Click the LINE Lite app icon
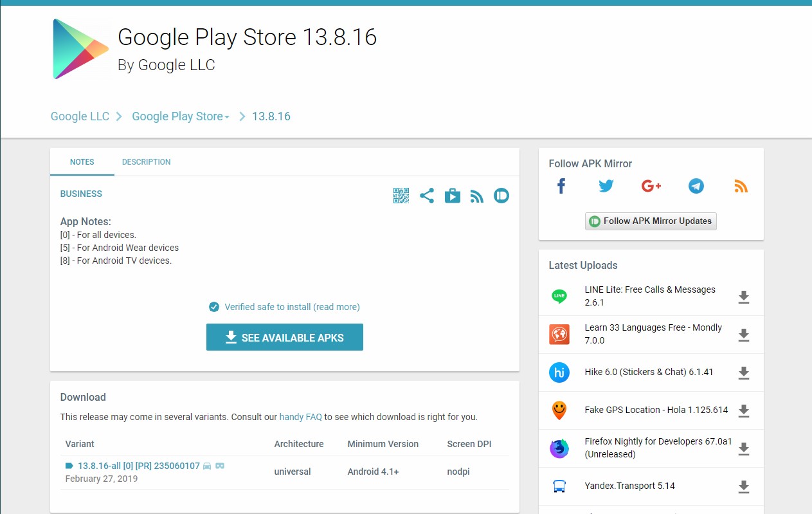Image resolution: width=812 pixels, height=514 pixels. click(x=559, y=297)
